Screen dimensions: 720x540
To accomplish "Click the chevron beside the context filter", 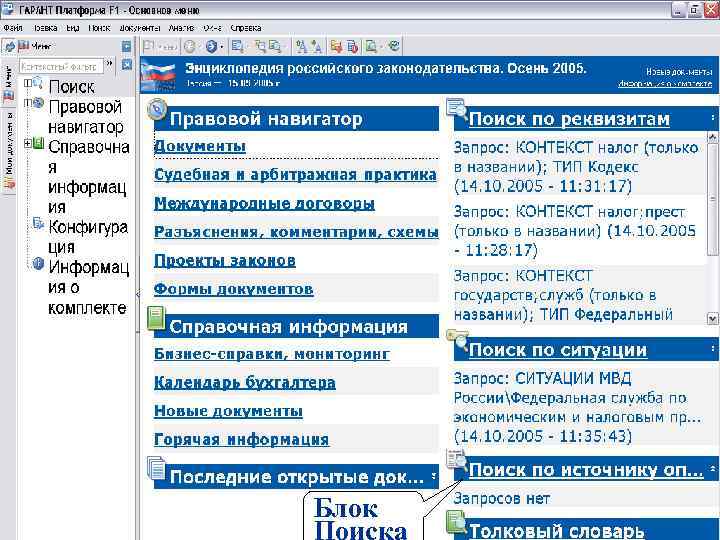I will (110, 63).
